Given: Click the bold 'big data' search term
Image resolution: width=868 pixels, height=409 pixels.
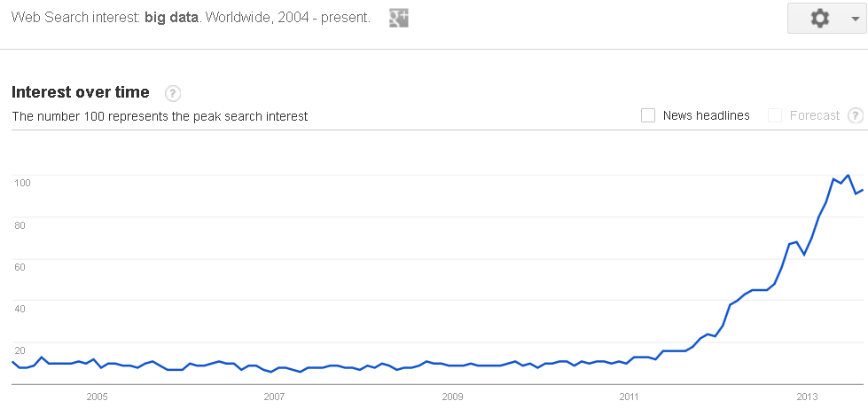Looking at the screenshot, I should click(x=172, y=17).
